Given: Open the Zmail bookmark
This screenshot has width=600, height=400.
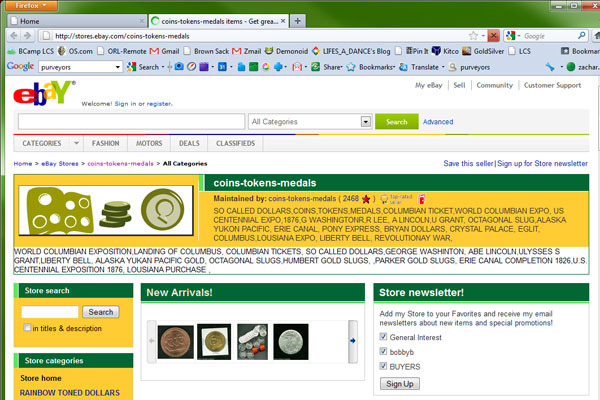Looking at the screenshot, I should [247, 51].
